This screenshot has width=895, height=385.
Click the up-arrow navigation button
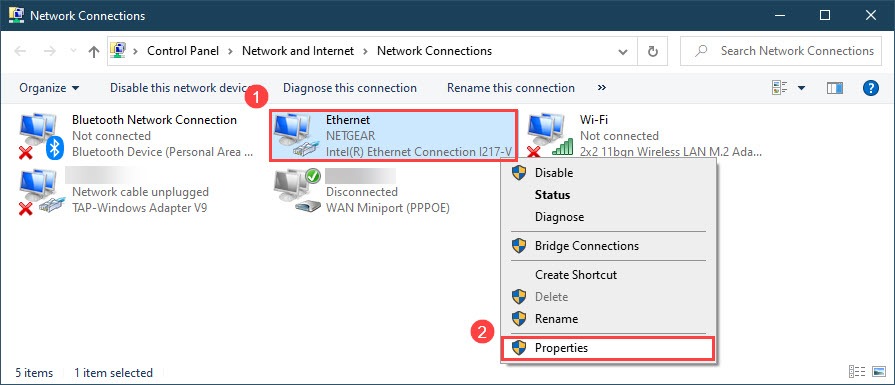coord(94,51)
